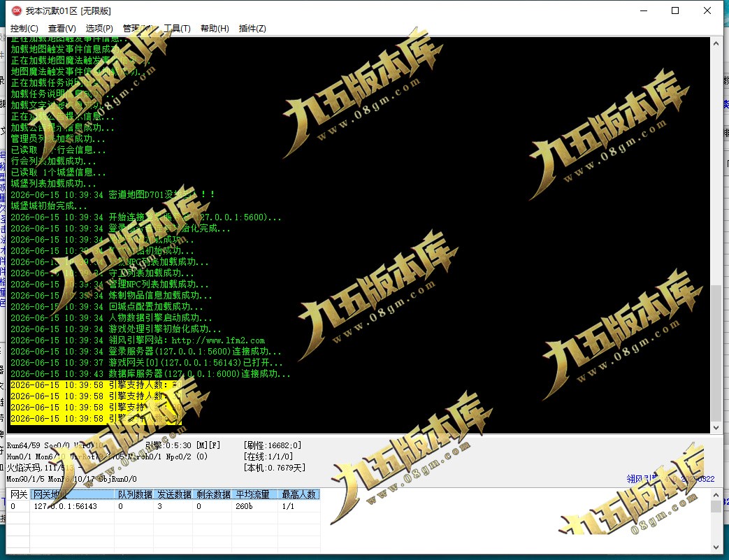The image size is (729, 560).
Task: Open the 工具(T) menu
Action: [x=177, y=29]
